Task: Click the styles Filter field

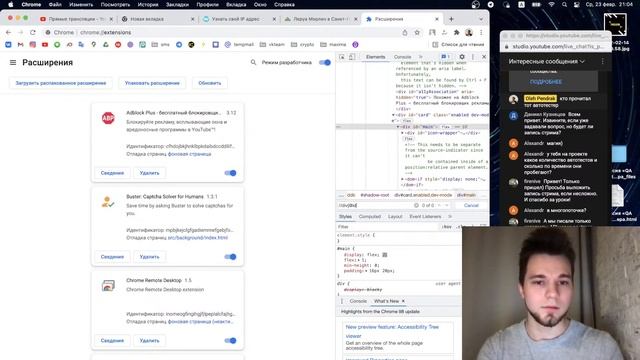Action: pyautogui.click(x=388, y=227)
